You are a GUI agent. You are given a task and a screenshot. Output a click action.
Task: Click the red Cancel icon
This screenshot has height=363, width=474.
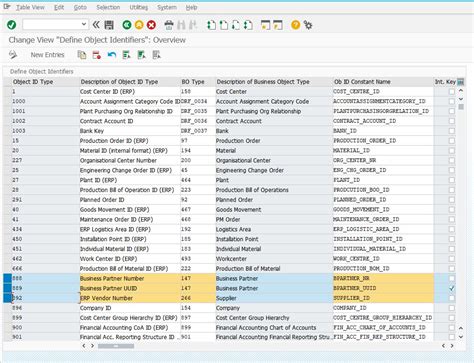[x=151, y=25]
